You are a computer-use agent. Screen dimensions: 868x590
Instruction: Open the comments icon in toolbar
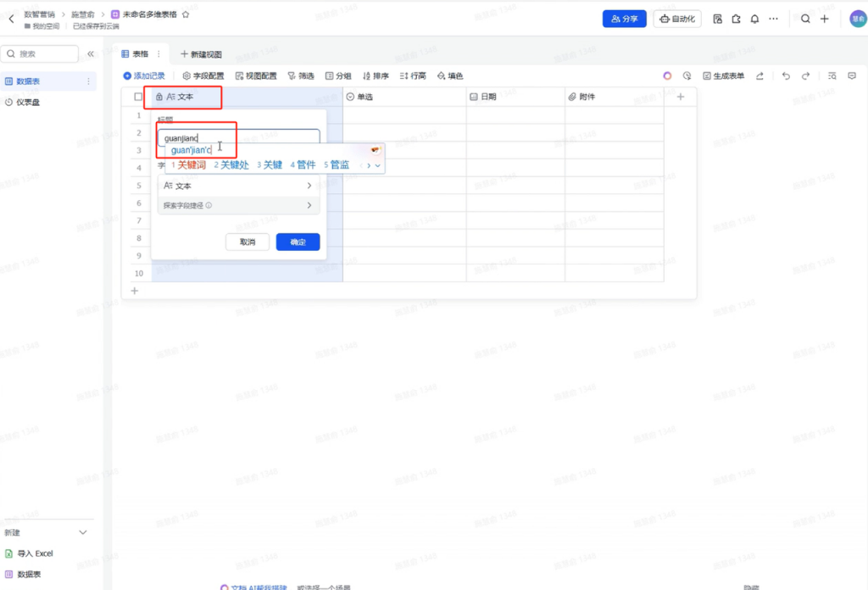tap(852, 75)
